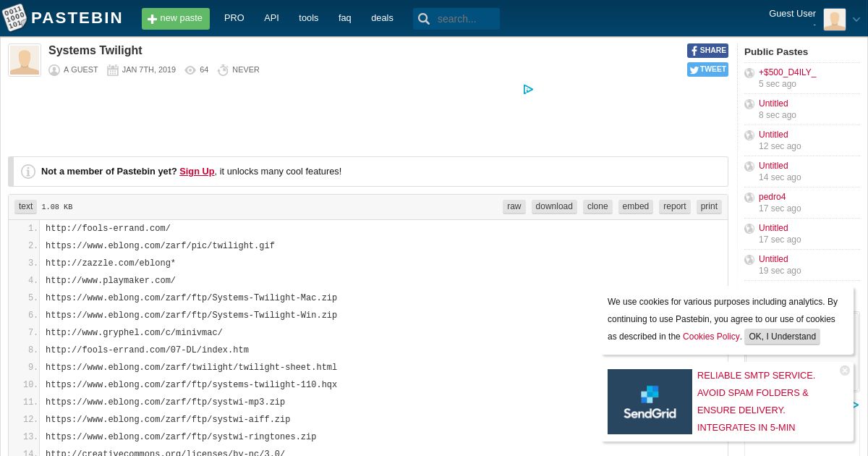Print the paste
The height and width of the screenshot is (456, 868).
point(710,206)
